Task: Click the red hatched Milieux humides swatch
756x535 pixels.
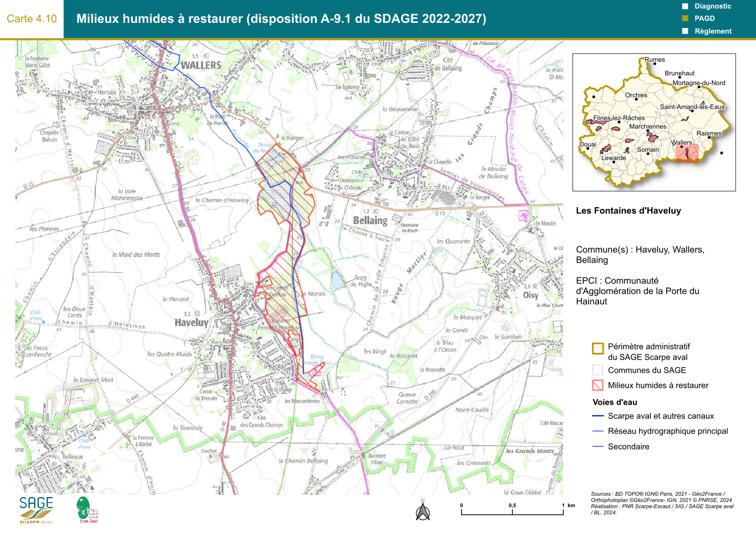Action: click(598, 385)
